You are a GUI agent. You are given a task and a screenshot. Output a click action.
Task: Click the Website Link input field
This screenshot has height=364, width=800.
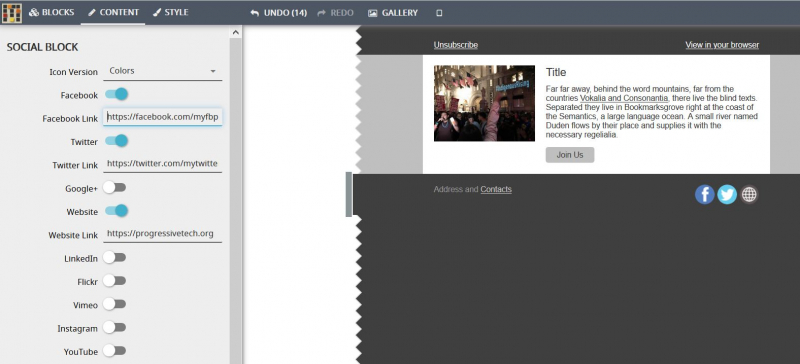[162, 233]
